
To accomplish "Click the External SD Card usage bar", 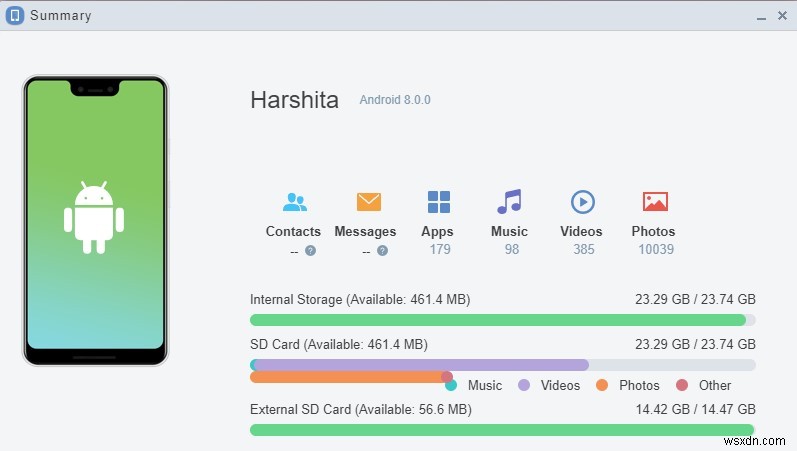I will pos(502,430).
